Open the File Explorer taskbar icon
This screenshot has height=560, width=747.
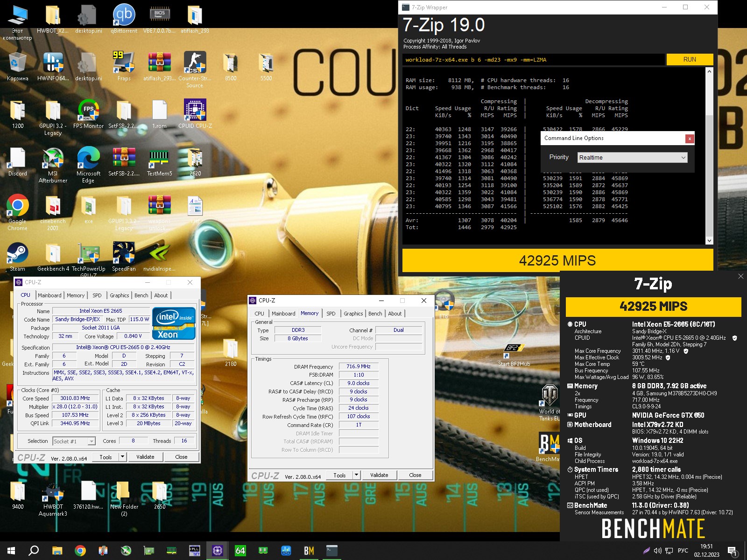[57, 551]
